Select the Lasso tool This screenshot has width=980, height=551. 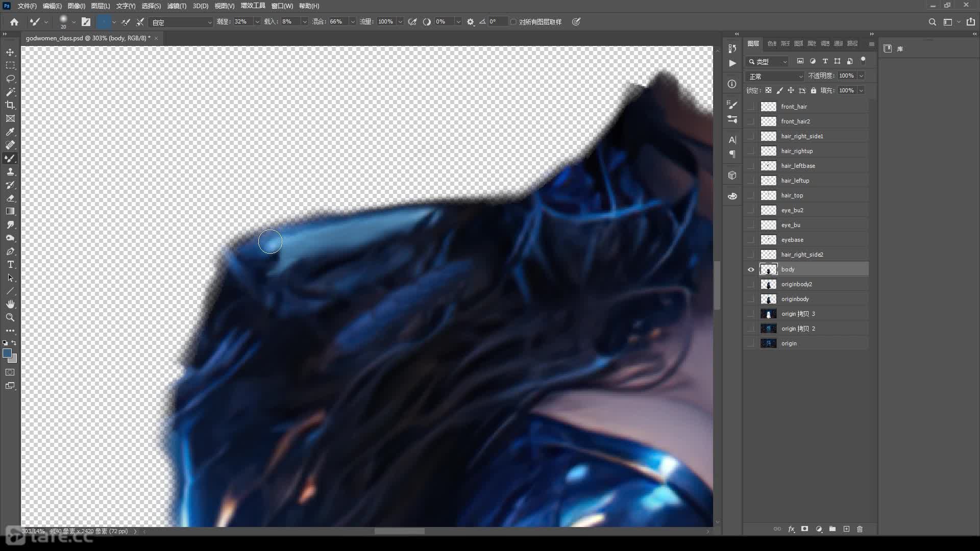(10, 79)
